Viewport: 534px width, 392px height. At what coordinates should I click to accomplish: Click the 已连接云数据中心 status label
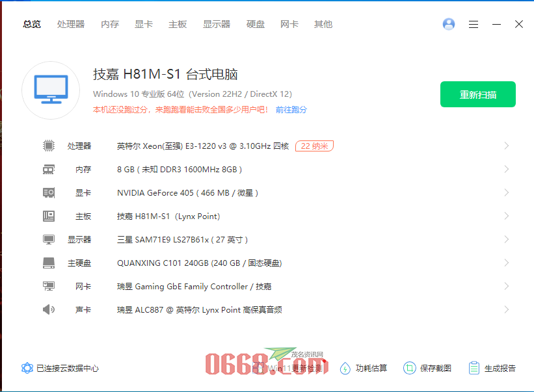68,368
